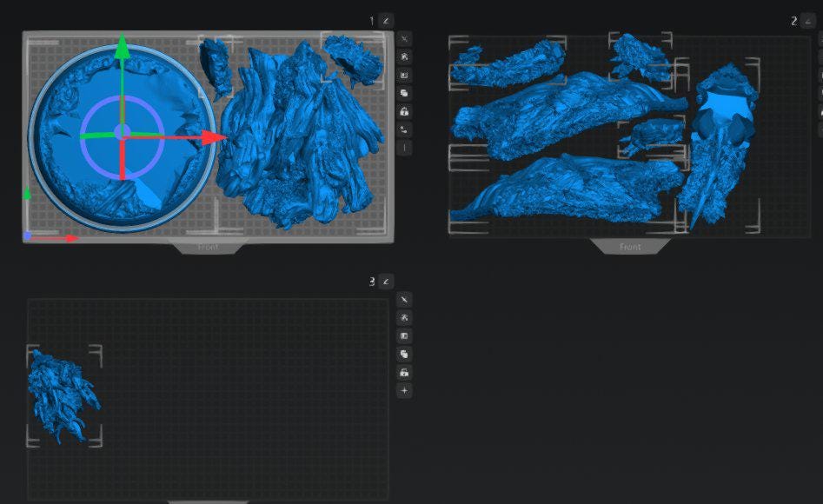Remove plate 3 with its delete icon
Image resolution: width=823 pixels, height=504 pixels.
[x=404, y=299]
